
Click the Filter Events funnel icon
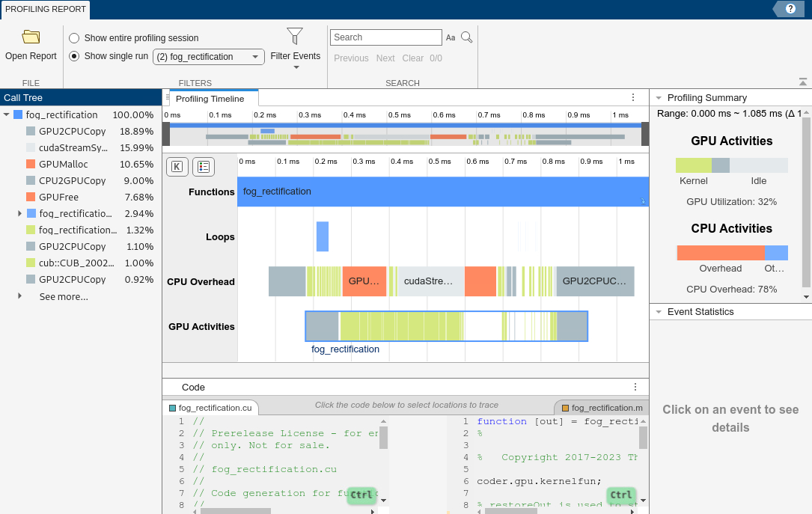coord(296,34)
